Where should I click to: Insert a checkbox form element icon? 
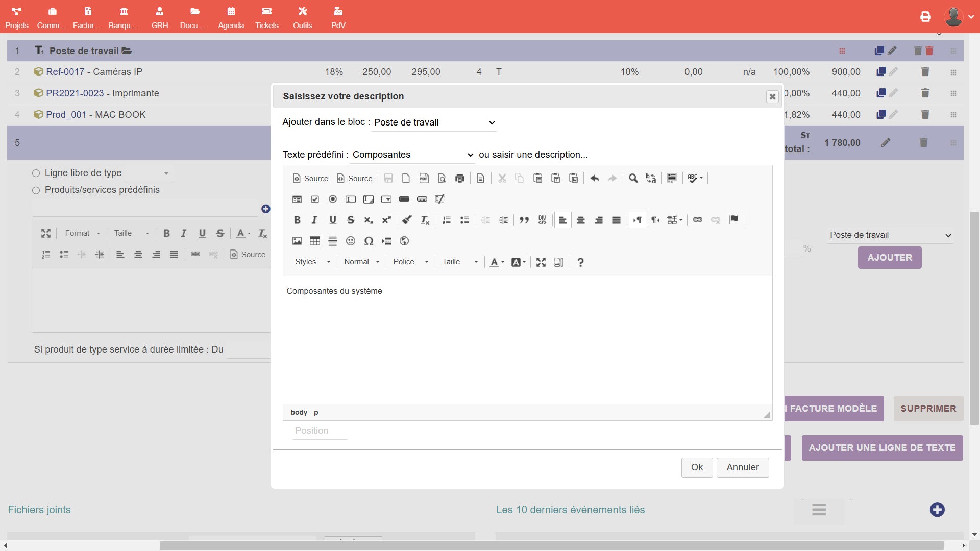pos(315,199)
